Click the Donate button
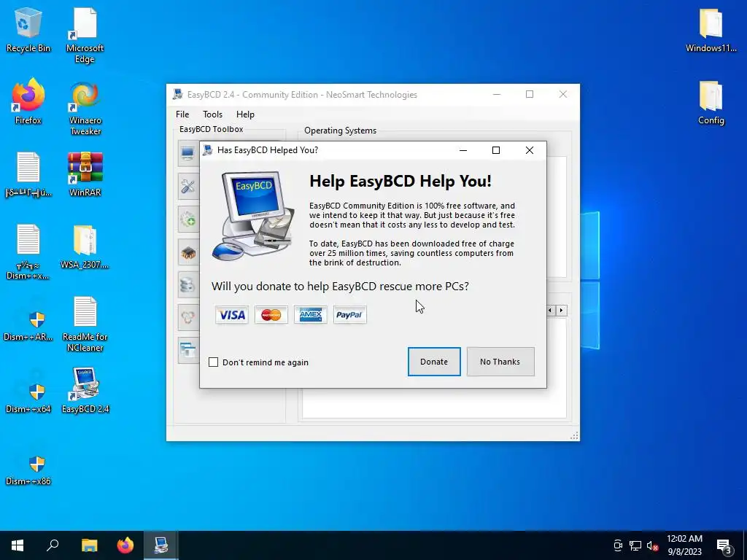 tap(434, 362)
